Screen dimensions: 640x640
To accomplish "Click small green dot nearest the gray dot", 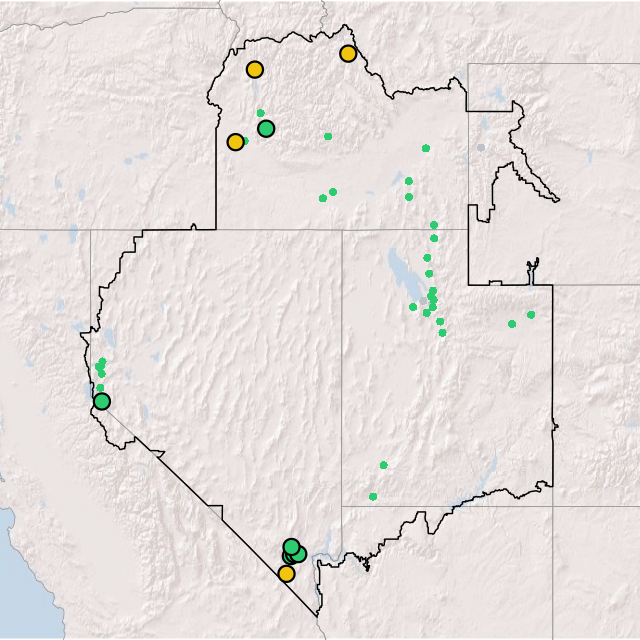I will [x=426, y=148].
